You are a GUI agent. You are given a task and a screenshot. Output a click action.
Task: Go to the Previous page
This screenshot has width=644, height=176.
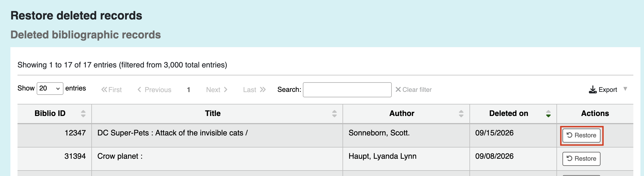click(x=154, y=90)
